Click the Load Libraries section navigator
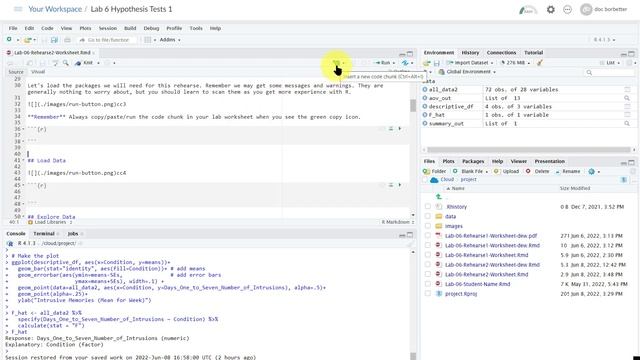640x360 pixels. (x=50, y=222)
